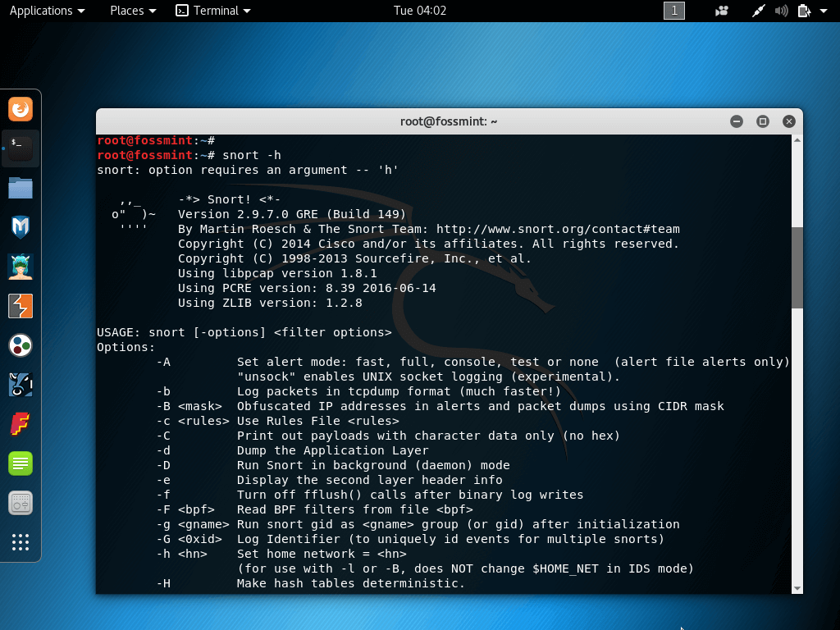
Task: Click '-f Turn off fflush() calls' line
Action: pyautogui.click(x=370, y=495)
